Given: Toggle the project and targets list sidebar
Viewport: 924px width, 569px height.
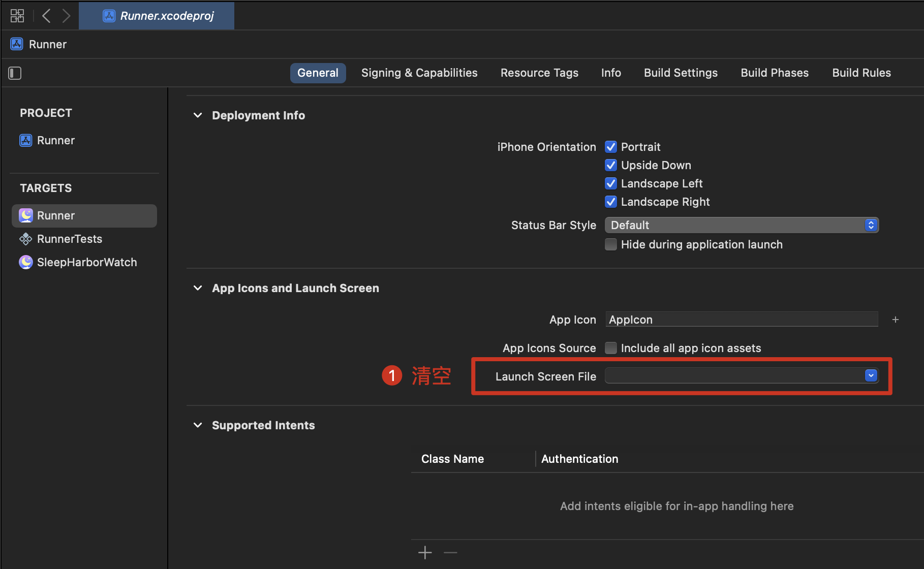Looking at the screenshot, I should (15, 73).
